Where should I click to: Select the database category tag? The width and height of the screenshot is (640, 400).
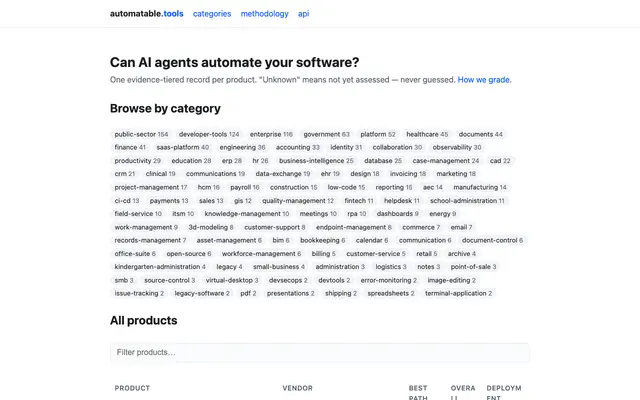[383, 161]
